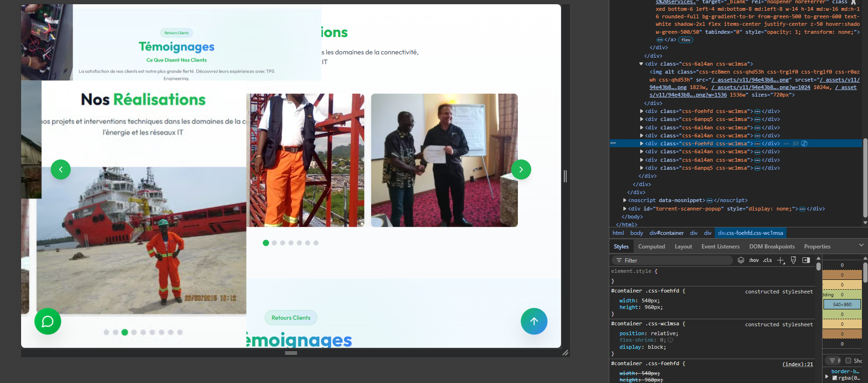Click the green previous-slide carousel arrow
This screenshot has width=868, height=383.
[x=60, y=169]
